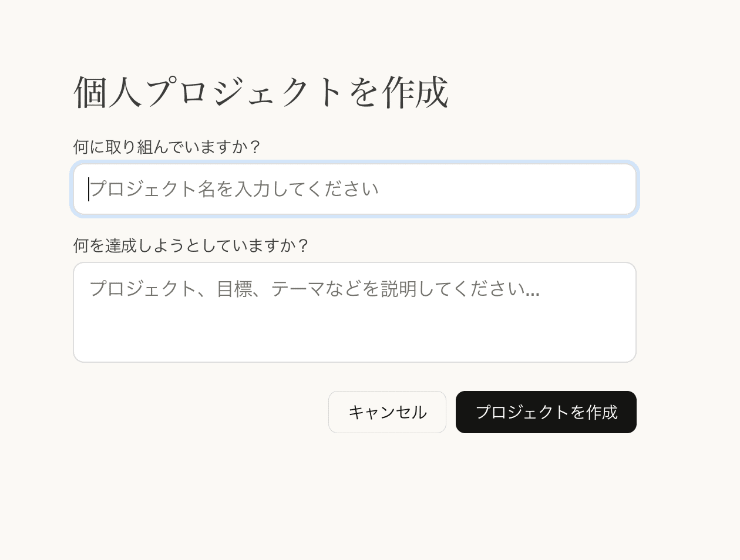Cancel personal project creation
740x560 pixels.
click(387, 412)
